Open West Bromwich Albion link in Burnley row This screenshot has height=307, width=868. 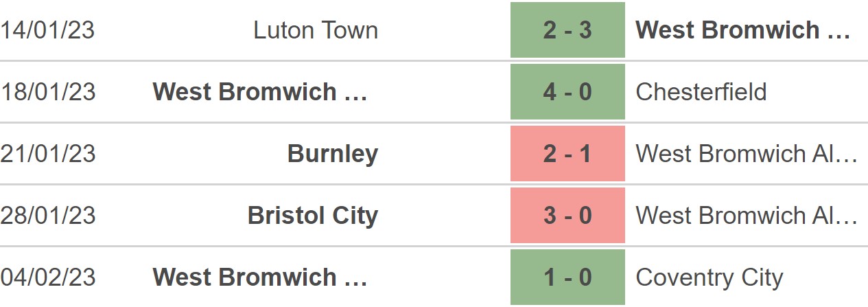(x=747, y=154)
